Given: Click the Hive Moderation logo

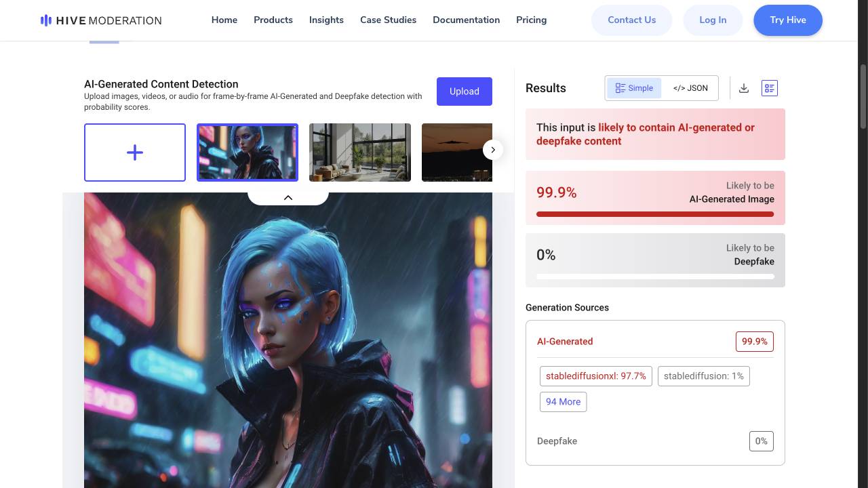Looking at the screenshot, I should point(101,20).
